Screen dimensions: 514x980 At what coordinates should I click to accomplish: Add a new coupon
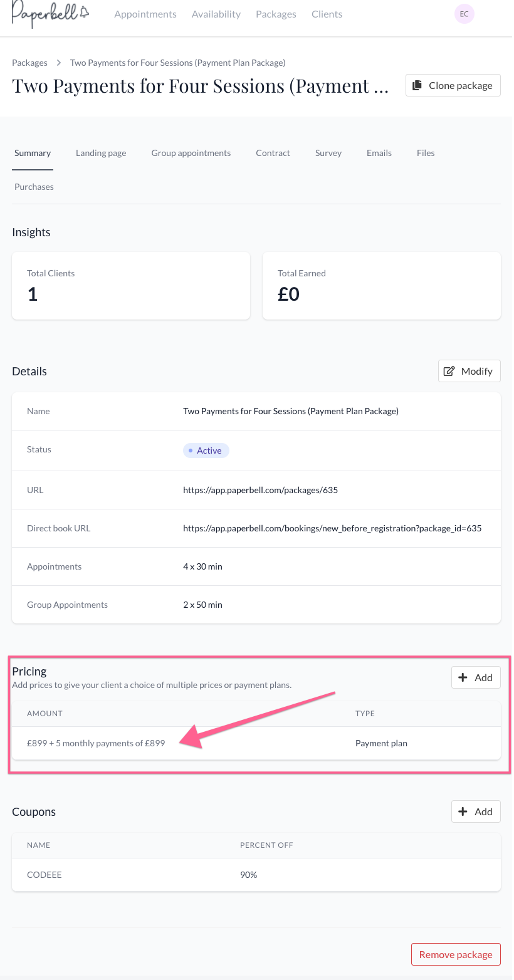[476, 811]
